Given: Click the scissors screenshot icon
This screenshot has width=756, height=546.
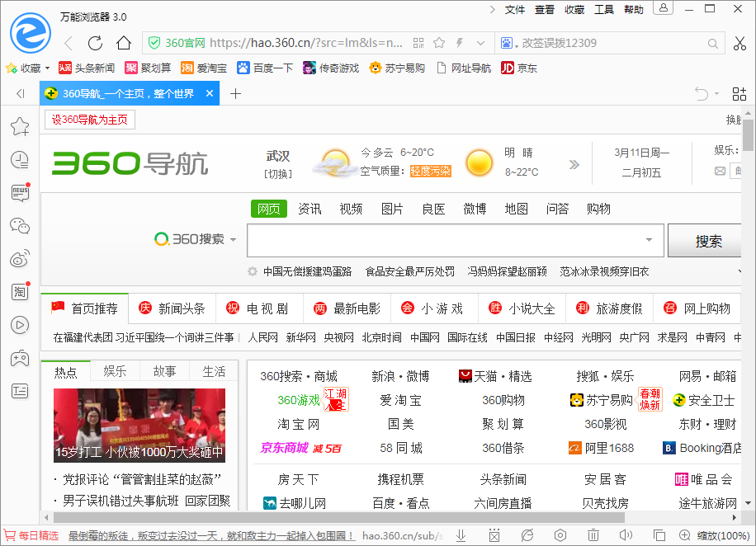Looking at the screenshot, I should pyautogui.click(x=739, y=43).
